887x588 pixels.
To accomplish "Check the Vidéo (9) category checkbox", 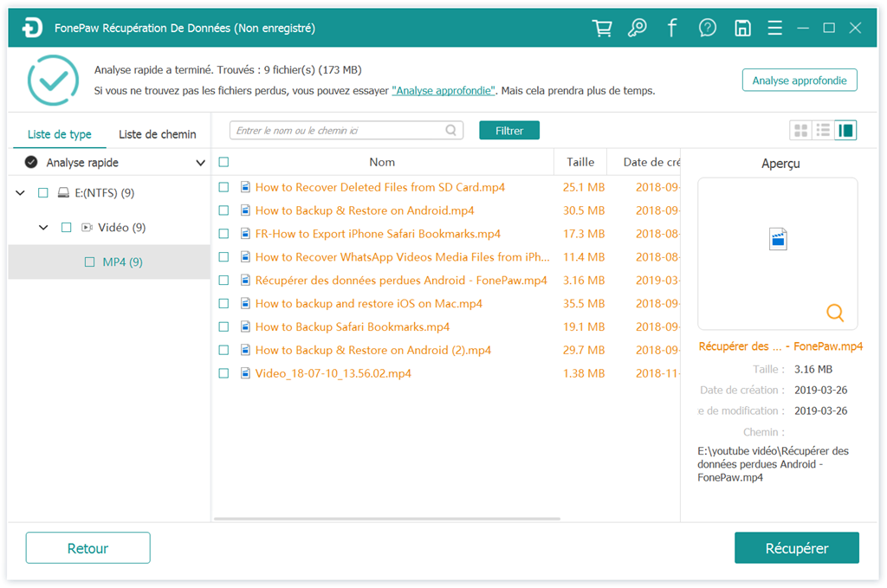I will [x=66, y=227].
